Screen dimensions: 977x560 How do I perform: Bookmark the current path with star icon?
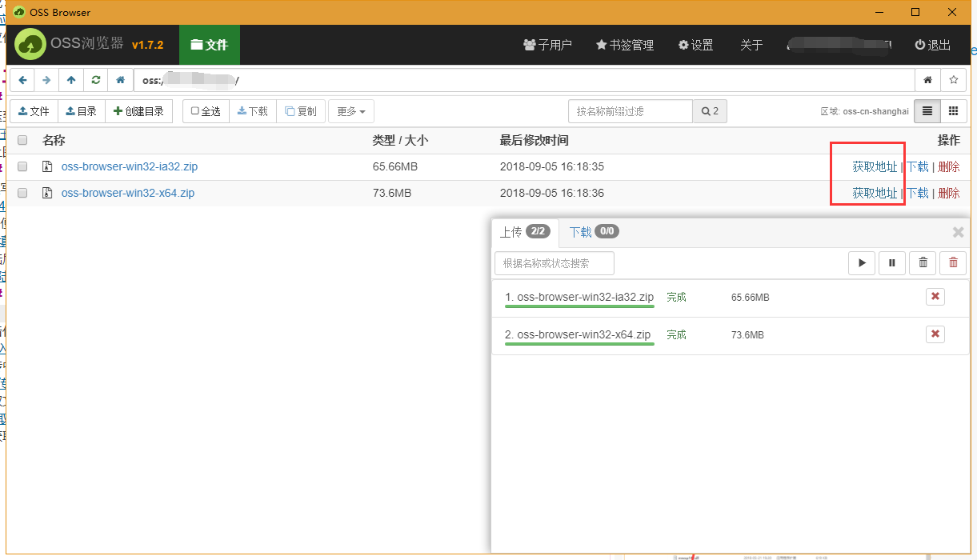953,80
